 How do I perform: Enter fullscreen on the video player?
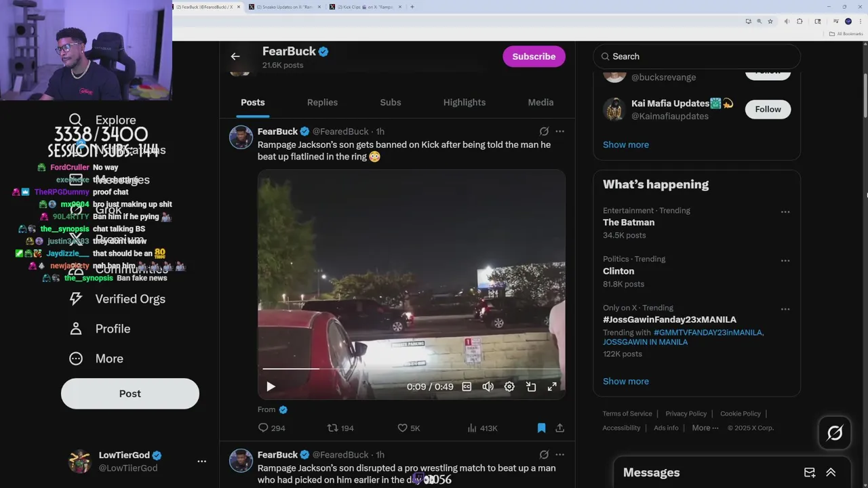point(552,386)
